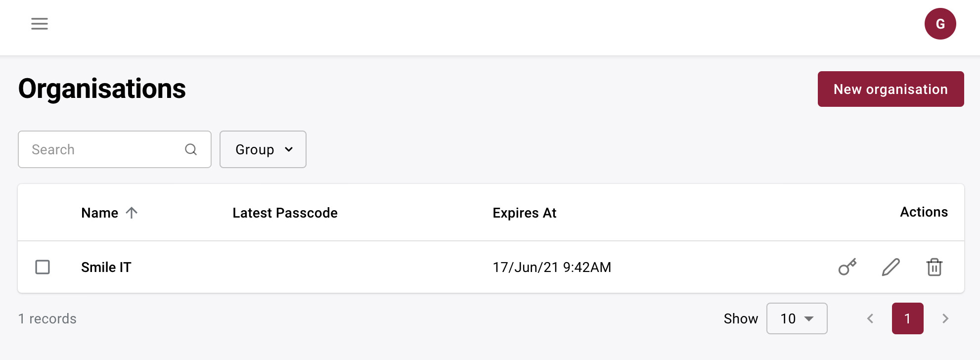
Task: Open the Show 10 page-size dropdown
Action: [797, 318]
